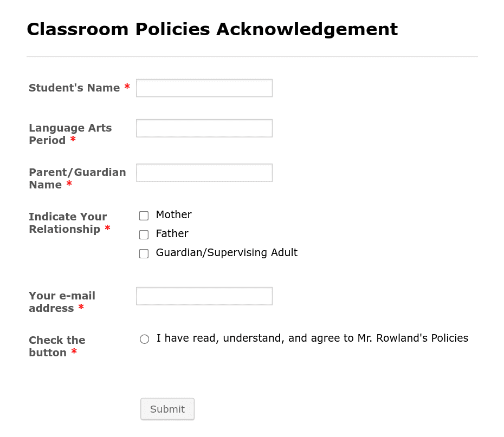
Task: Click the Language Arts Period input field
Action: pyautogui.click(x=204, y=128)
